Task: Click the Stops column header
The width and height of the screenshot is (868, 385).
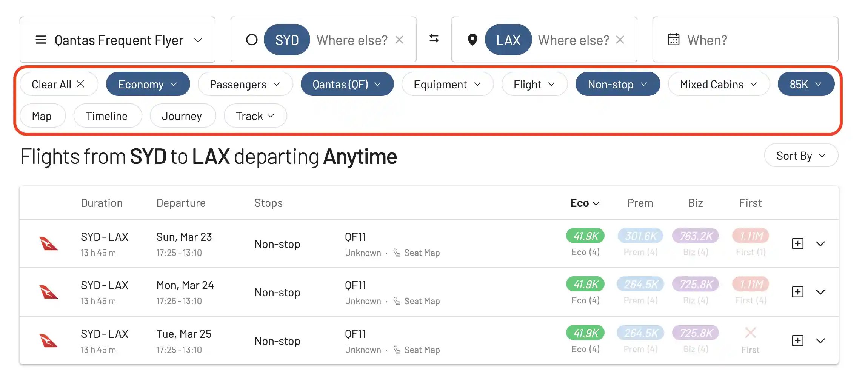Action: [x=268, y=203]
